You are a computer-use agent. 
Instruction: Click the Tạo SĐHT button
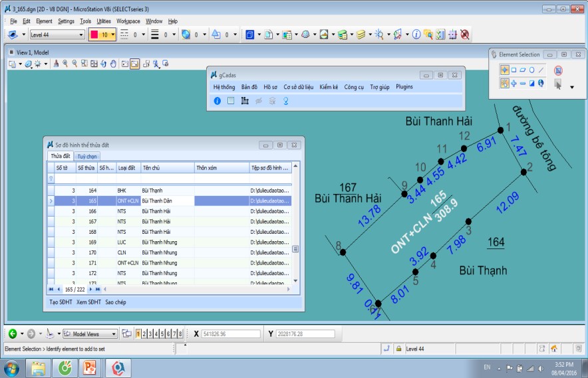[x=61, y=302]
